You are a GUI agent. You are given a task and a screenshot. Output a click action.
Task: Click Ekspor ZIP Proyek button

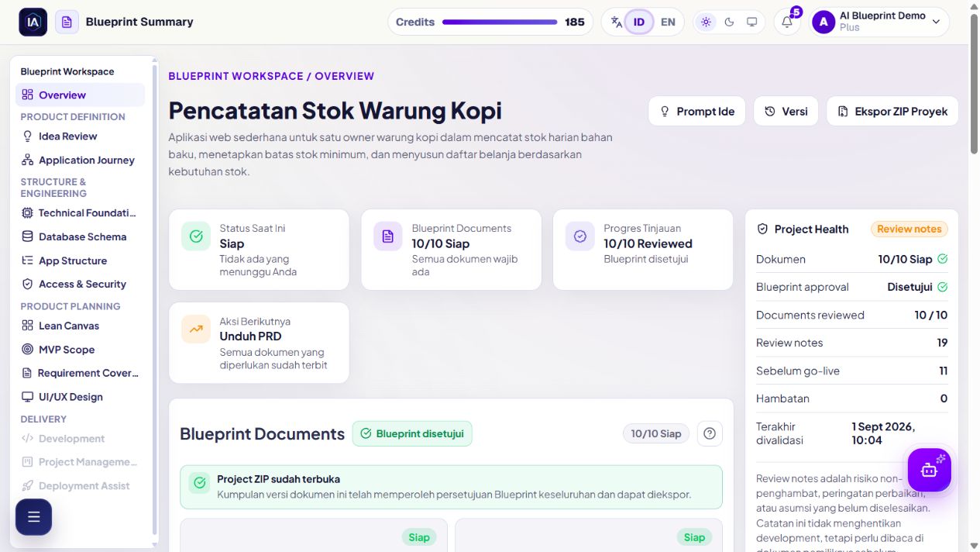pos(892,111)
